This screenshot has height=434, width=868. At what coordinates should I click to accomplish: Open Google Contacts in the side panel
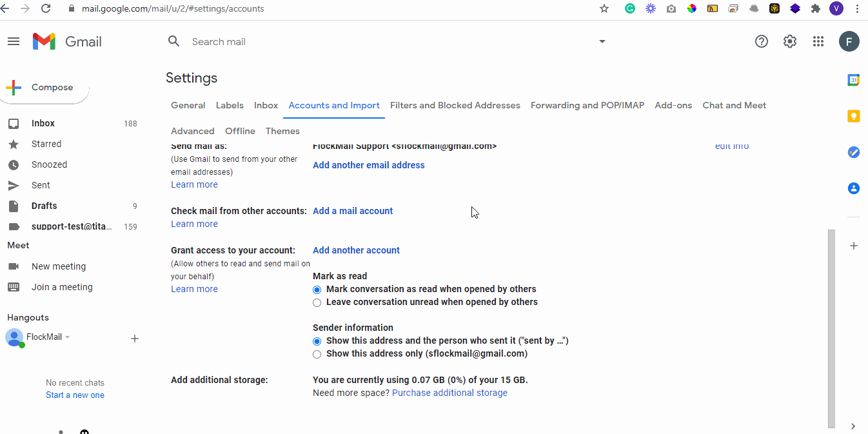pyautogui.click(x=853, y=188)
